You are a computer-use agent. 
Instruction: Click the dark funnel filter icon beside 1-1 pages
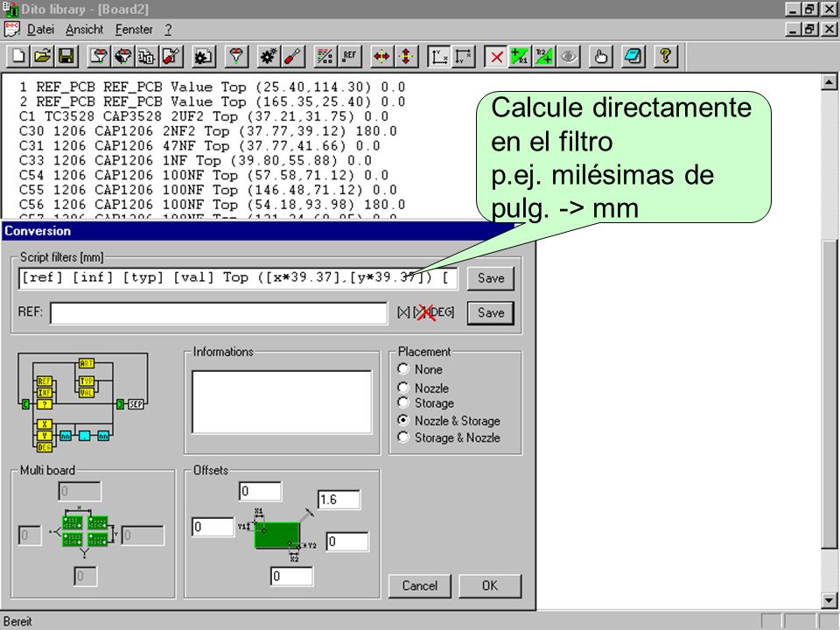coord(122,56)
